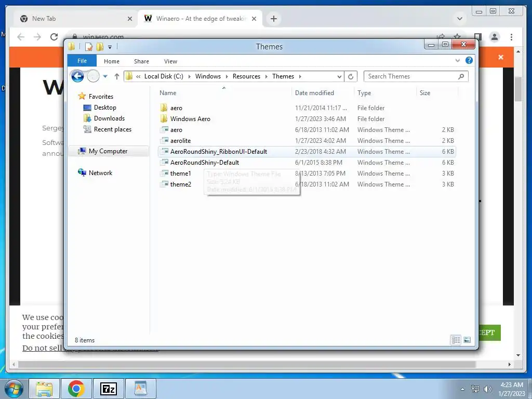Open the Home ribbon tab
Viewport: 532px width, 399px height.
coord(112,61)
